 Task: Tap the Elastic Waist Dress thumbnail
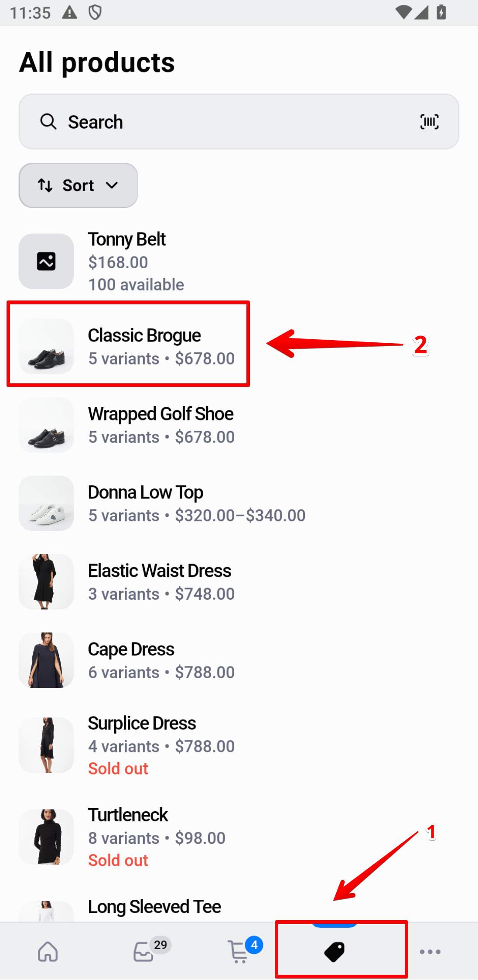pos(46,582)
